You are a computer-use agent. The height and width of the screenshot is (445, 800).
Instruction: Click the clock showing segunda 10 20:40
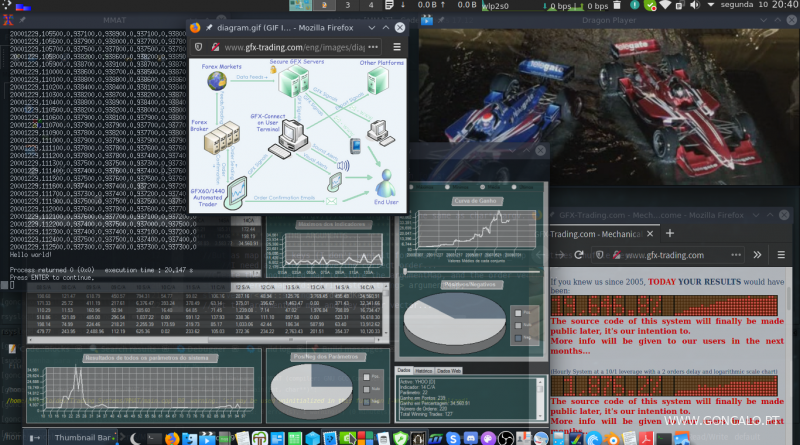(757, 7)
